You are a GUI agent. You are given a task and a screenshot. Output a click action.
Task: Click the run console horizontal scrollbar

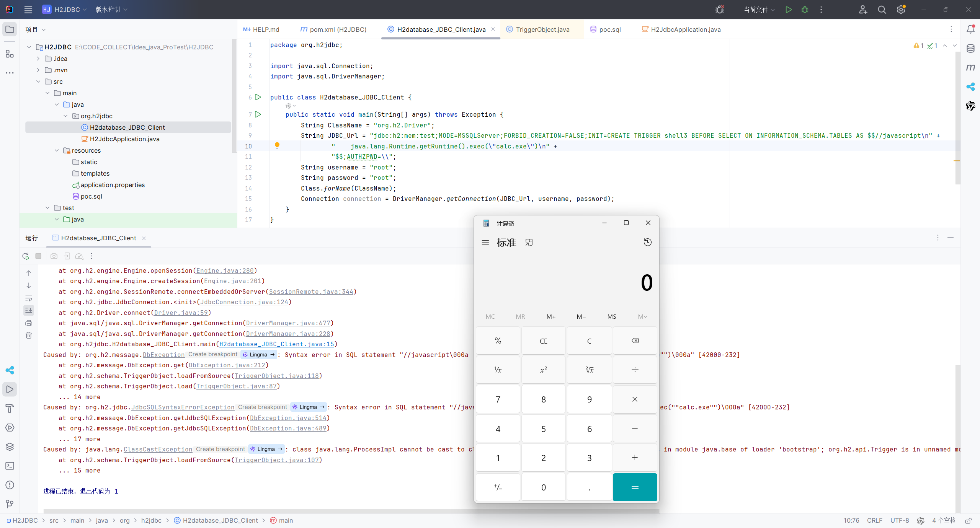351,511
